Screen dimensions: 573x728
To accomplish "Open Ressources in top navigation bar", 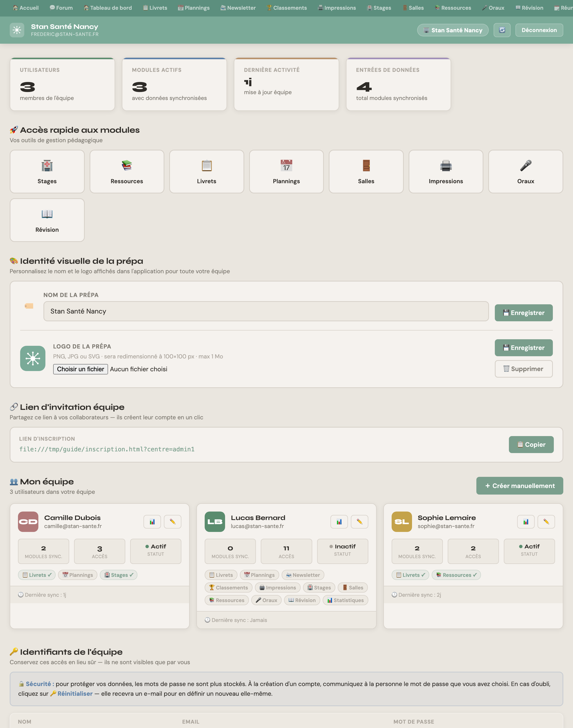I will point(453,8).
